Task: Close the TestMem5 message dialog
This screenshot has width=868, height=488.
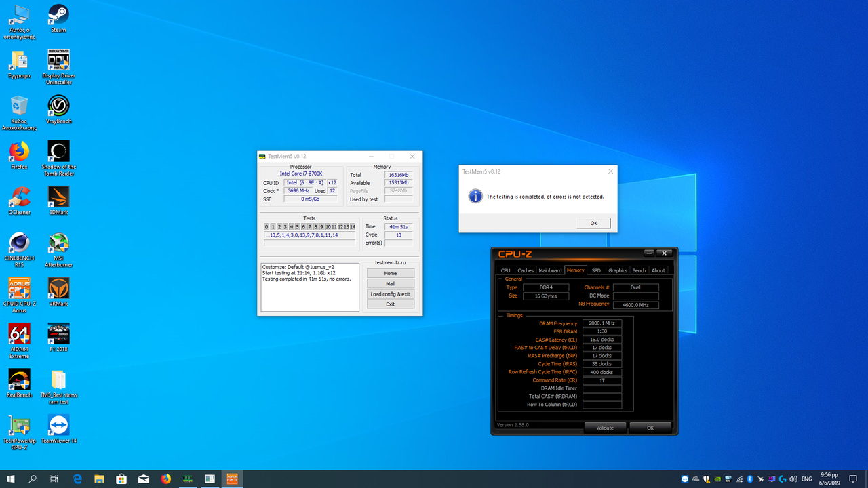Action: point(610,171)
